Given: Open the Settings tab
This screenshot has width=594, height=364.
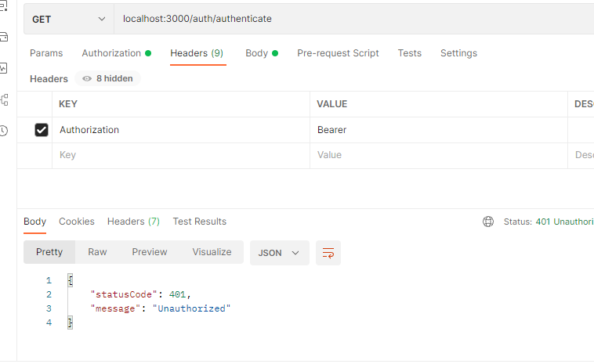Looking at the screenshot, I should (458, 53).
